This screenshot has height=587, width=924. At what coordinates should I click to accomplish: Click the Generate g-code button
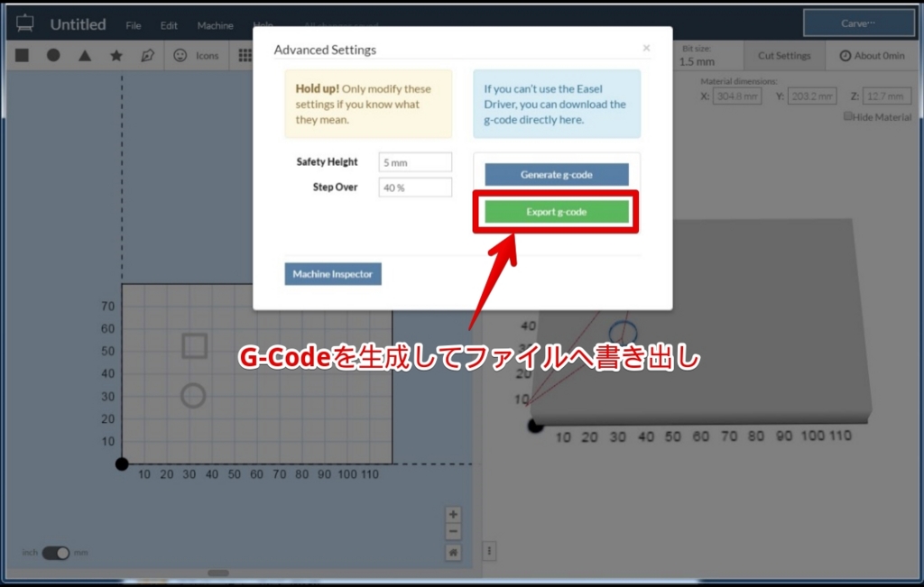pos(557,174)
